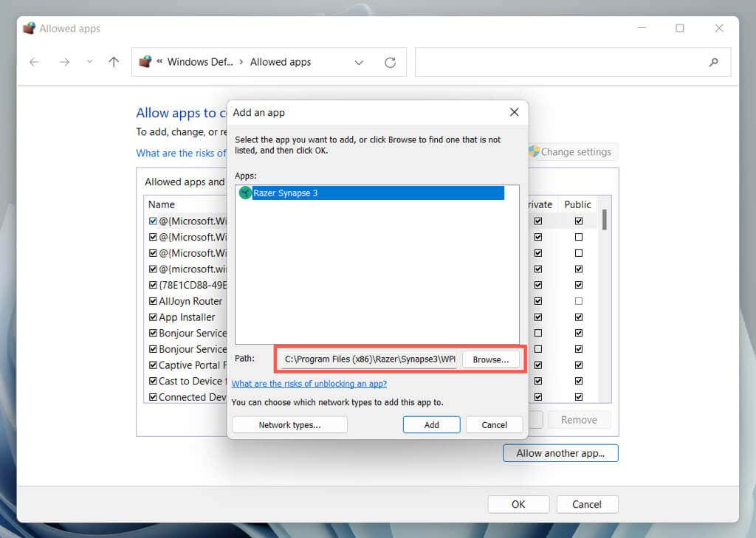Toggle the {78E1CD88 row name checkbox
756x538 pixels.
coord(153,285)
